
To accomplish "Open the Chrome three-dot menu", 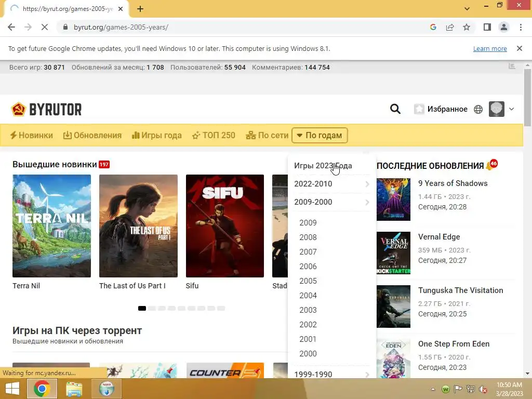I will [521, 27].
